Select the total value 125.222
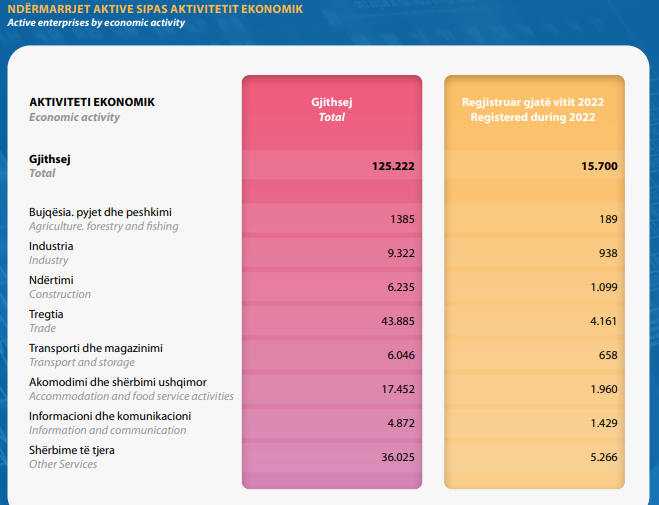 coord(393,164)
